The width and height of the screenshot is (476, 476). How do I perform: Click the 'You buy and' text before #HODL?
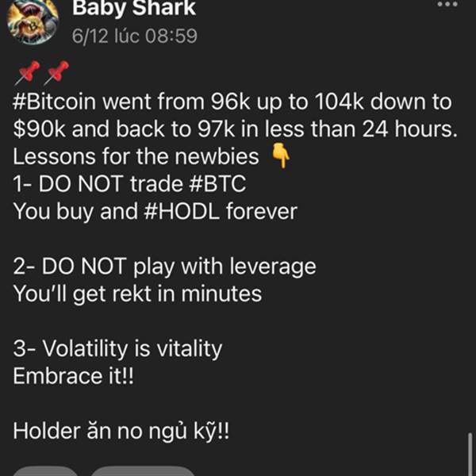75,212
